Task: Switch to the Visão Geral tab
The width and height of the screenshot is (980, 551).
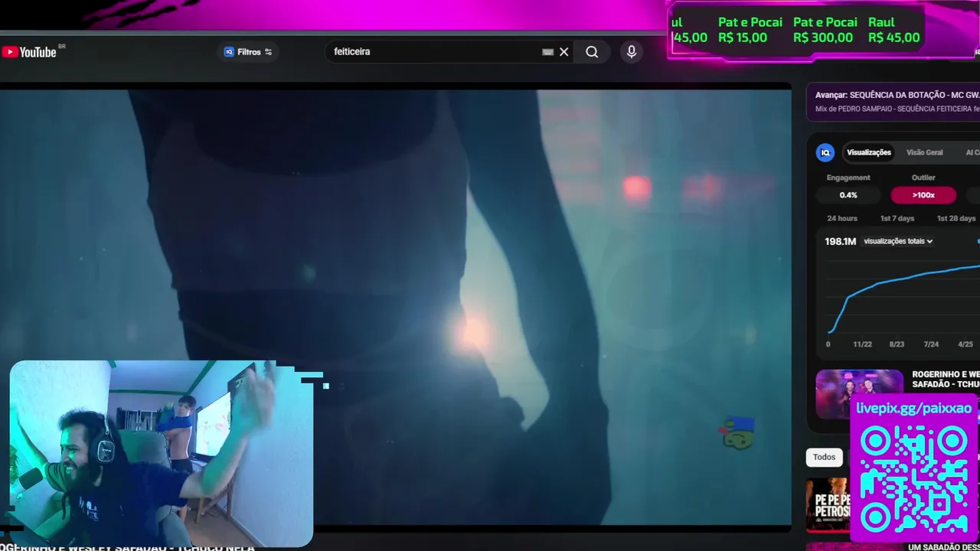Action: [925, 152]
